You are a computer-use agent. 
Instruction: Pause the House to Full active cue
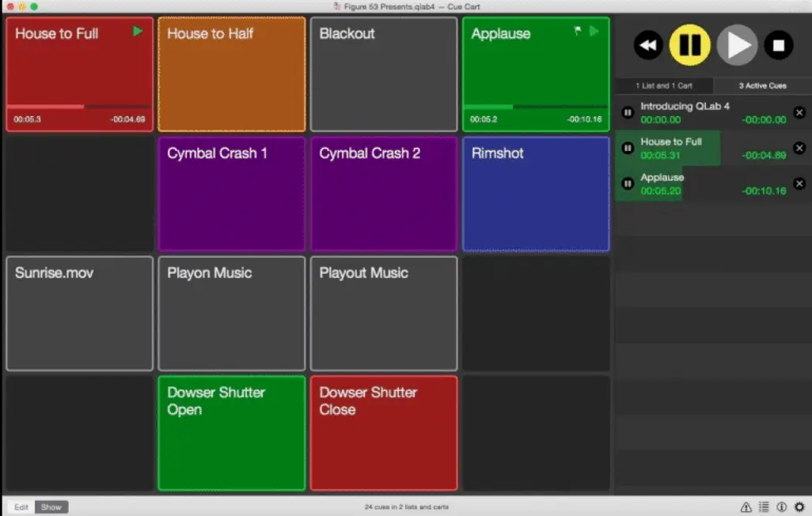[628, 148]
